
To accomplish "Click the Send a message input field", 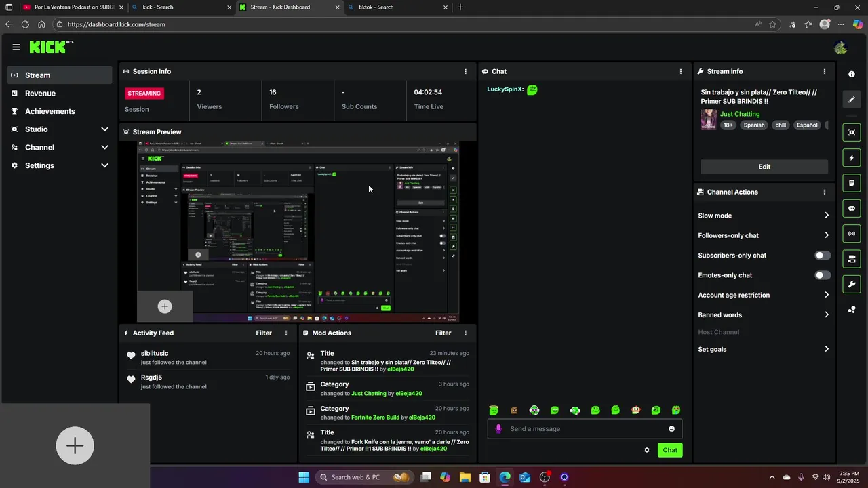I will pos(585,428).
